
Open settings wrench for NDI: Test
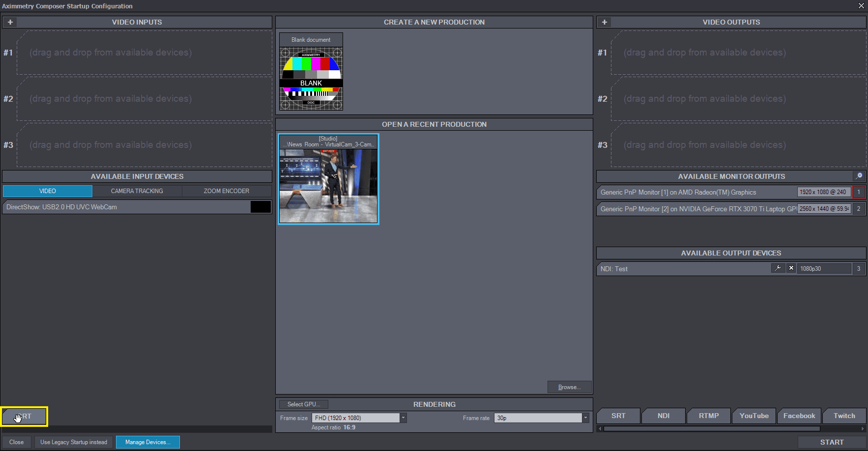pos(778,268)
